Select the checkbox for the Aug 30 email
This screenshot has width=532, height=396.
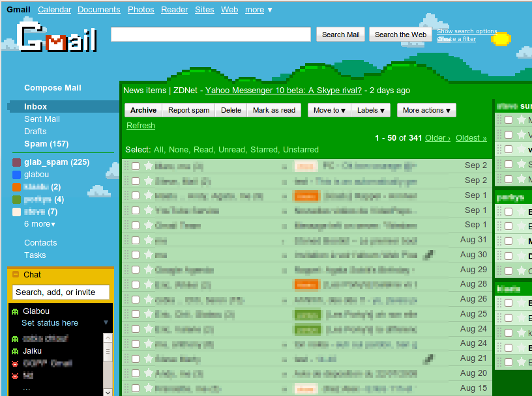tap(136, 255)
